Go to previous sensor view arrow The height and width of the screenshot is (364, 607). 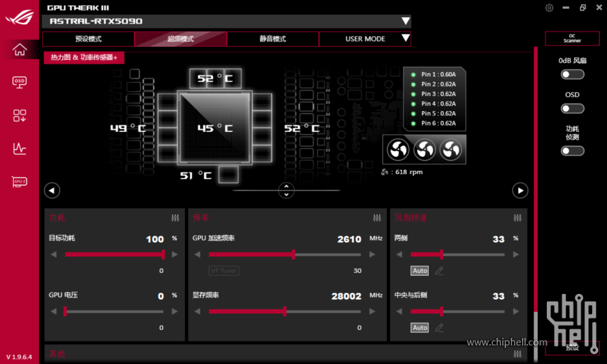[52, 190]
